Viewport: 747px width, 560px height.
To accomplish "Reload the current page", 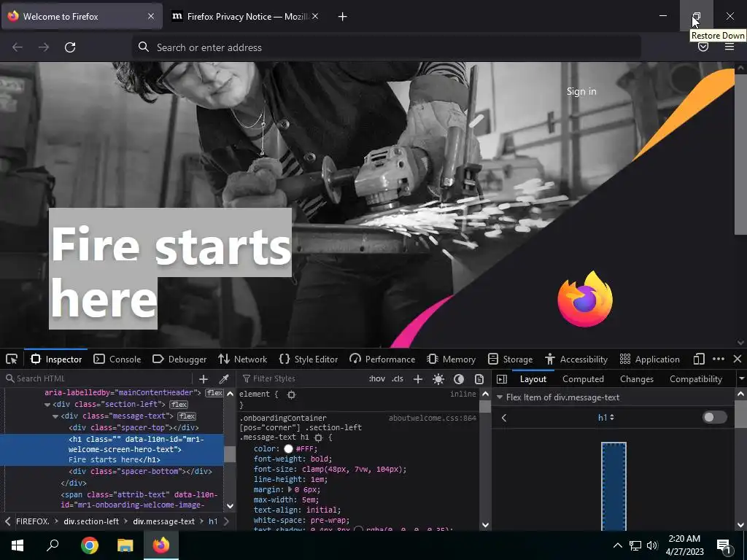I will (x=70, y=47).
